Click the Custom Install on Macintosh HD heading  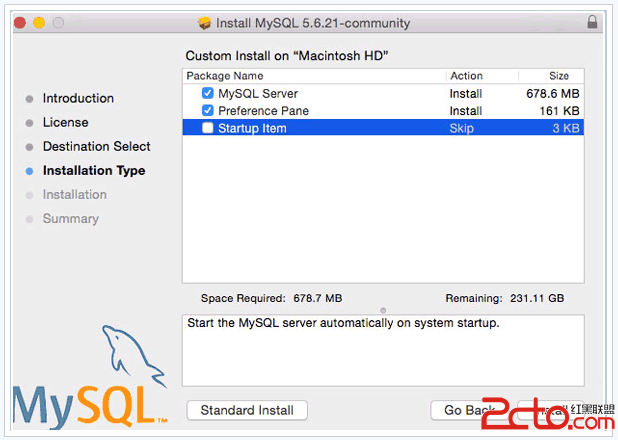pos(287,56)
